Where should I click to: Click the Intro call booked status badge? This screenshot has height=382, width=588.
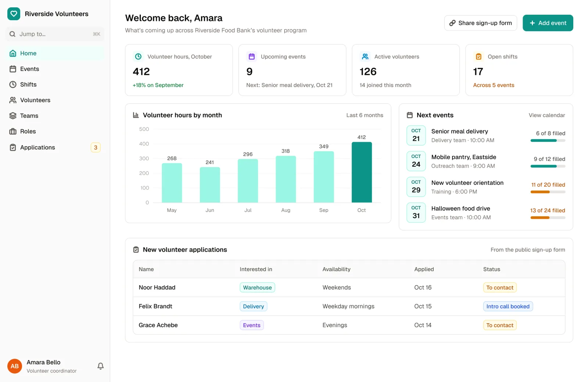point(508,306)
